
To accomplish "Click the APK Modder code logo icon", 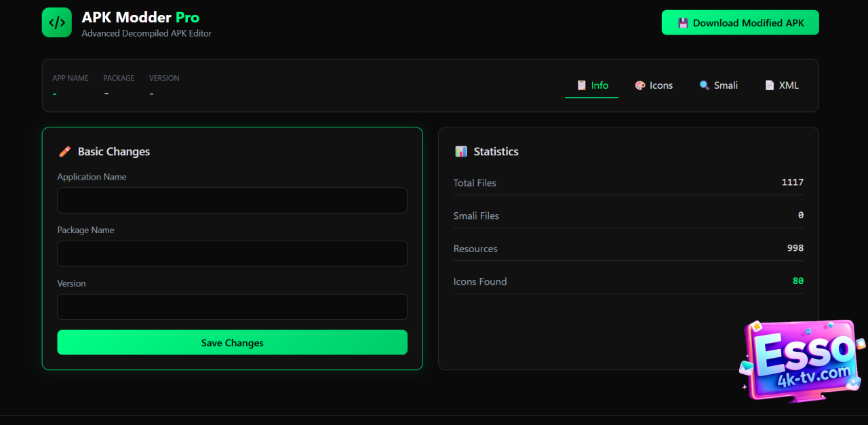I will click(56, 22).
